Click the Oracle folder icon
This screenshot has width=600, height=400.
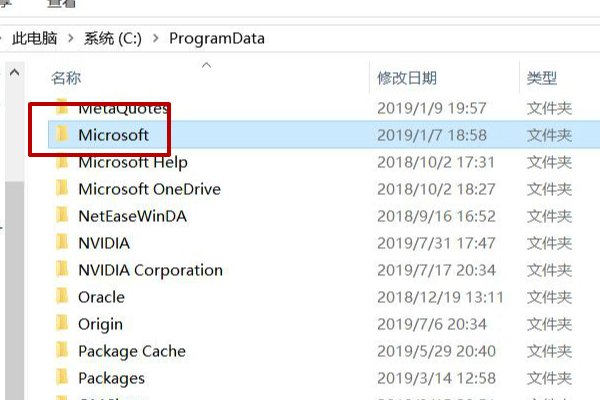click(x=62, y=297)
